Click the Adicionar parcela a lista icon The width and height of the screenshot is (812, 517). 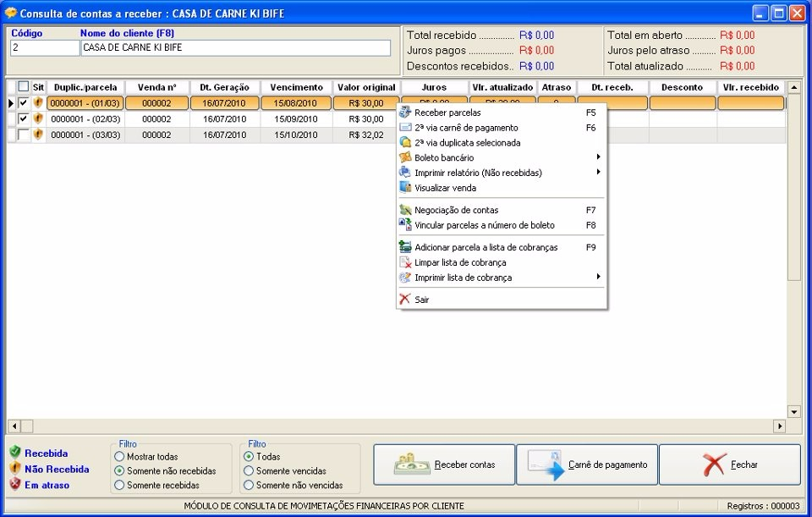(x=405, y=247)
